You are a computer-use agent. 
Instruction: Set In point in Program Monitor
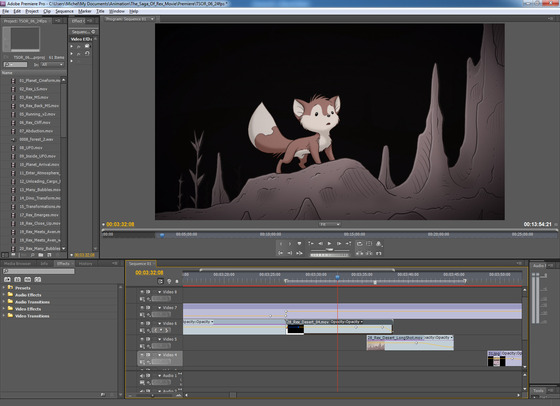[281, 244]
